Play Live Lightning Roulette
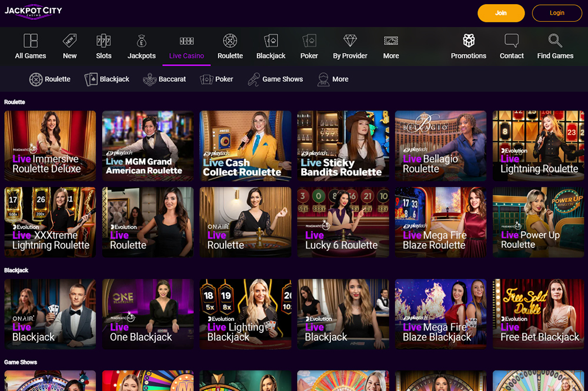 (x=539, y=146)
